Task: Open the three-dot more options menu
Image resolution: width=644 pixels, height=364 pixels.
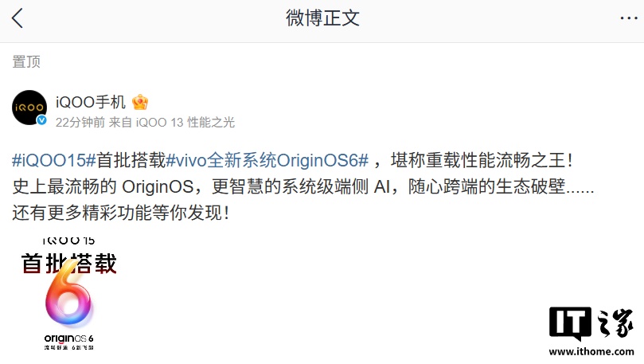Action: [x=628, y=18]
